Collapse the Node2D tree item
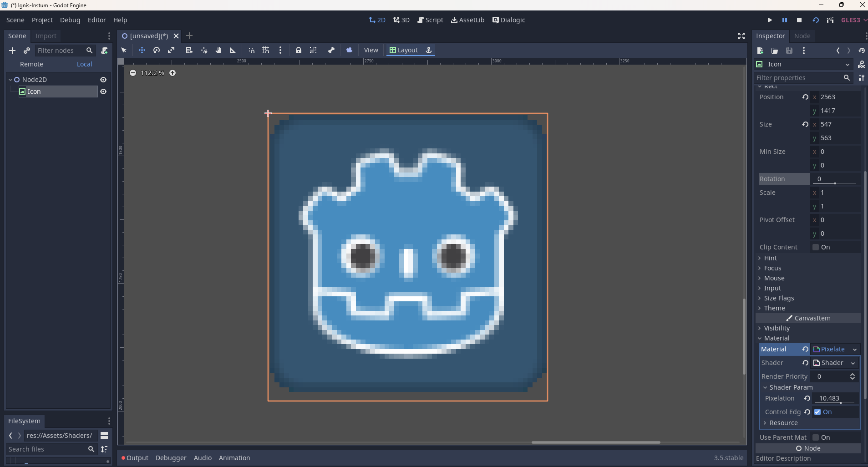Image resolution: width=868 pixels, height=467 pixels. pos(10,80)
